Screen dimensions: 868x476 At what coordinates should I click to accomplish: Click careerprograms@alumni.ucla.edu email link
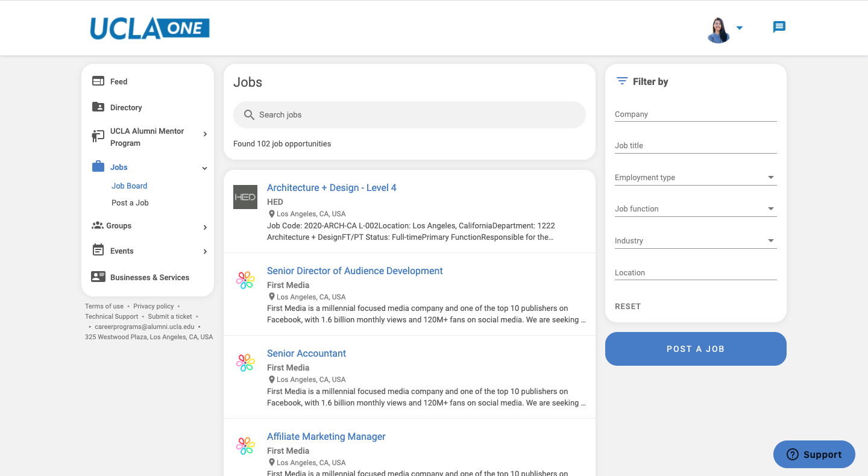(x=145, y=327)
